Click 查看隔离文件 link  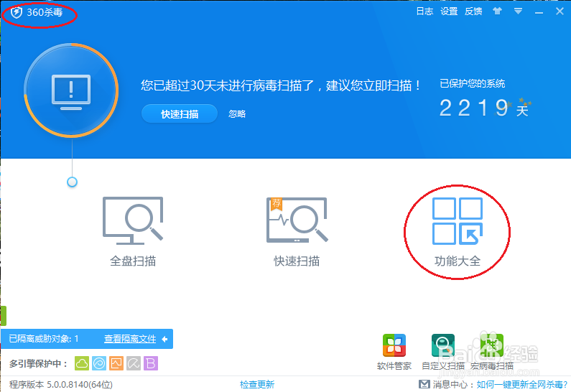tap(130, 339)
